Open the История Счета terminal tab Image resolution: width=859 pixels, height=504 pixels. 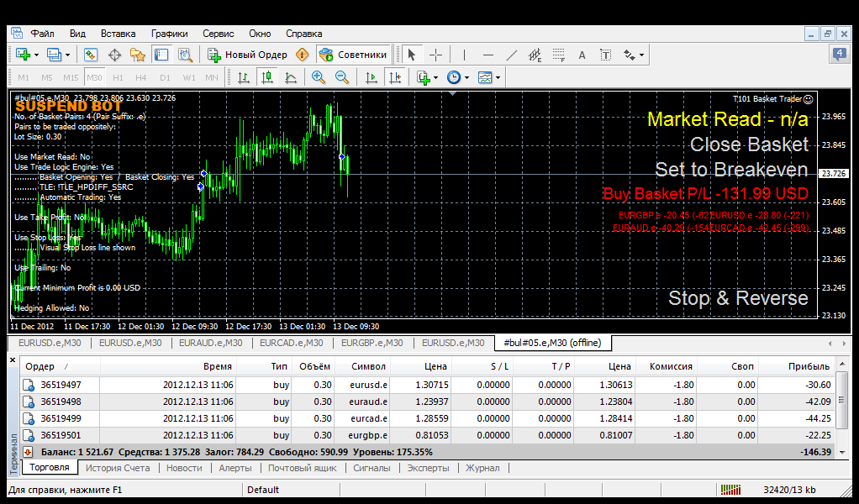point(118,468)
